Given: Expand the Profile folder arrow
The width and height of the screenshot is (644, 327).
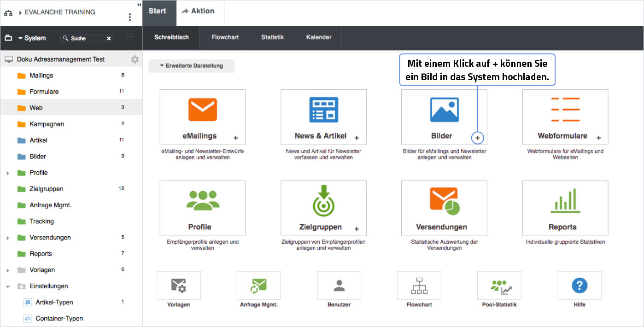Looking at the screenshot, I should [x=7, y=173].
